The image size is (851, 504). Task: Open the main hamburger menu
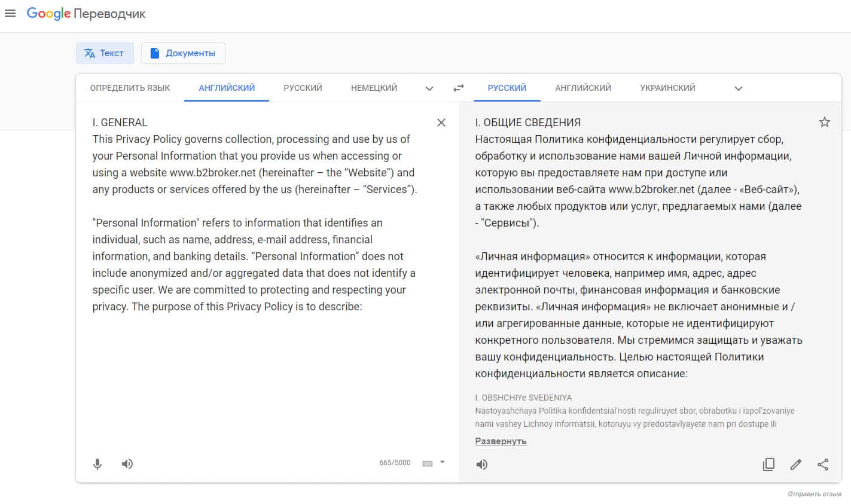coord(10,13)
